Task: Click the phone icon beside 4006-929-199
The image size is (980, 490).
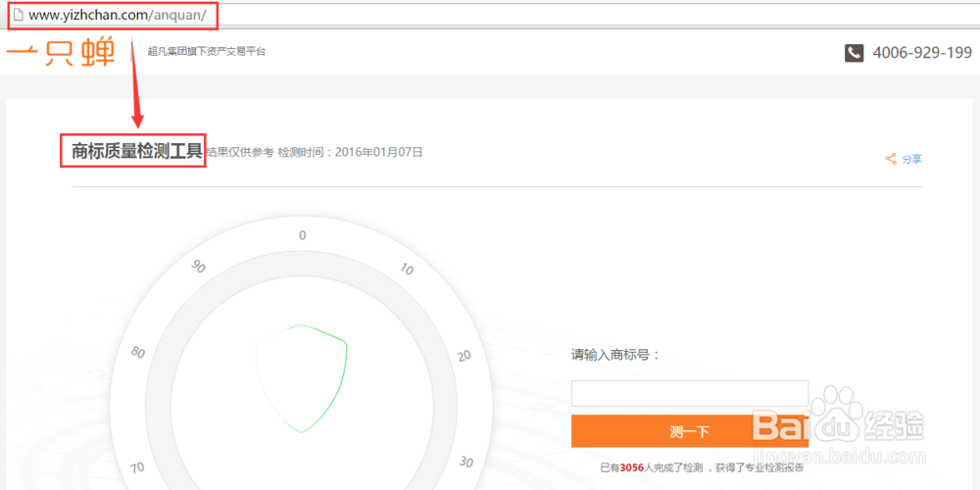Action: coord(854,53)
